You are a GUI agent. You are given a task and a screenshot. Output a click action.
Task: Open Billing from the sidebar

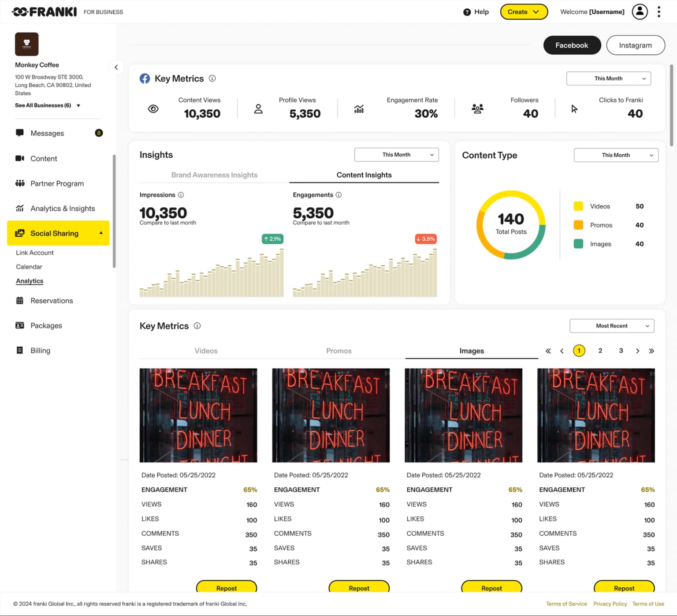click(x=40, y=350)
